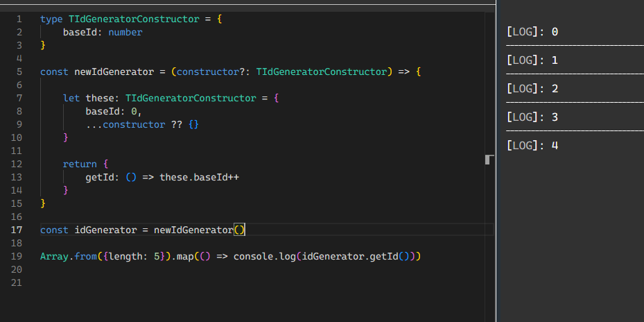644x322 pixels.
Task: Click the '[LOG]: 0' output entry
Action: click(532, 32)
